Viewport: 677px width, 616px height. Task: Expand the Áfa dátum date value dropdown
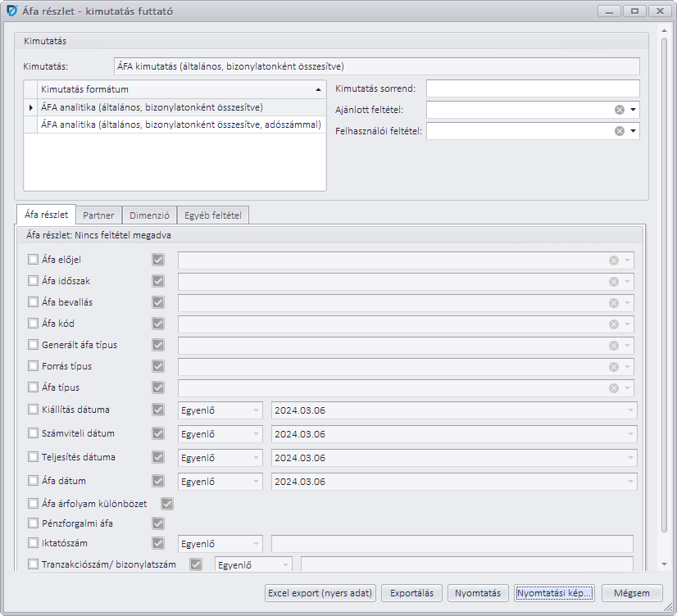click(629, 481)
